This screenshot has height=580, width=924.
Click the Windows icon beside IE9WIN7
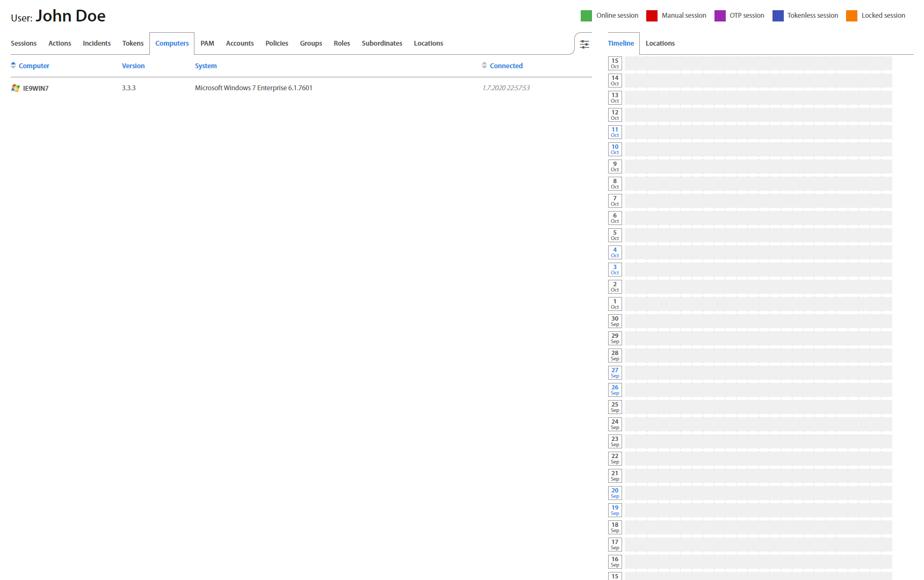click(x=16, y=88)
